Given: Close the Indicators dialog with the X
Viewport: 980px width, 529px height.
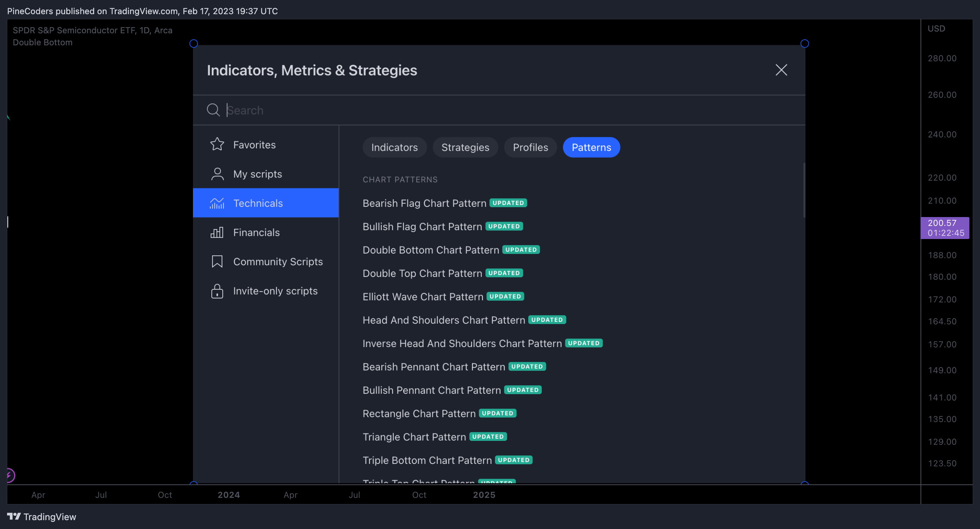Looking at the screenshot, I should pos(781,70).
